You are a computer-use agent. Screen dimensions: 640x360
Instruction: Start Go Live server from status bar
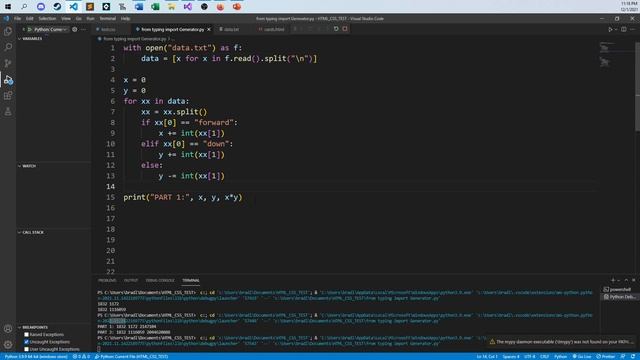[x=582, y=356]
